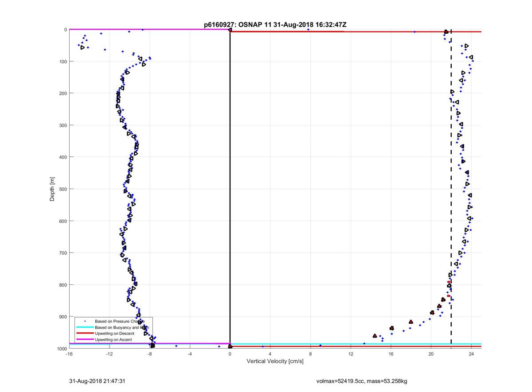
Task: Click the velocity axis tick label "-8"
Action: point(150,354)
